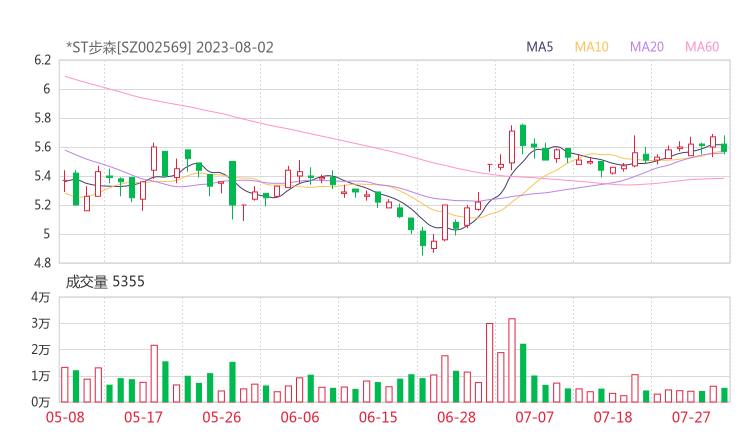The image size is (740, 440).
Task: Select the last green volume bar at right edge
Action: tap(724, 395)
